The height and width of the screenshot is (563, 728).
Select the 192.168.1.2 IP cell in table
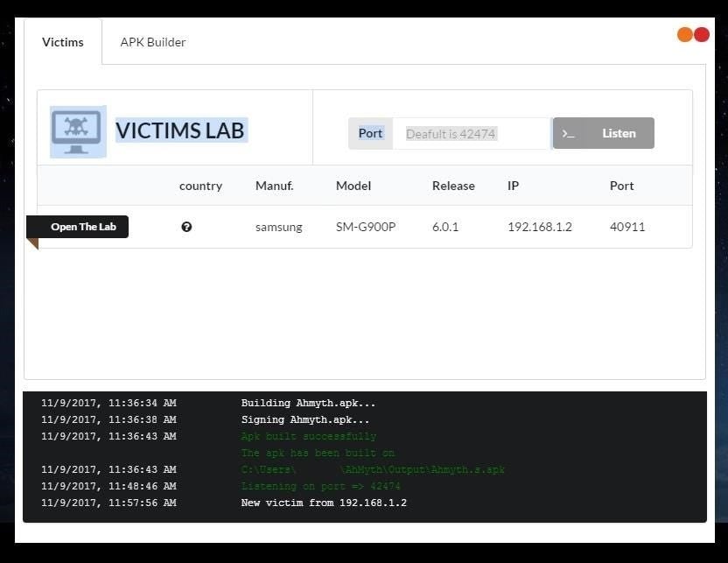click(540, 227)
